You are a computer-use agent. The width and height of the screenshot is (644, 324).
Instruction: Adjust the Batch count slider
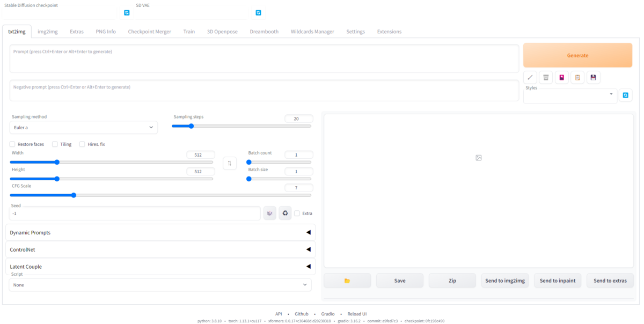coord(279,162)
